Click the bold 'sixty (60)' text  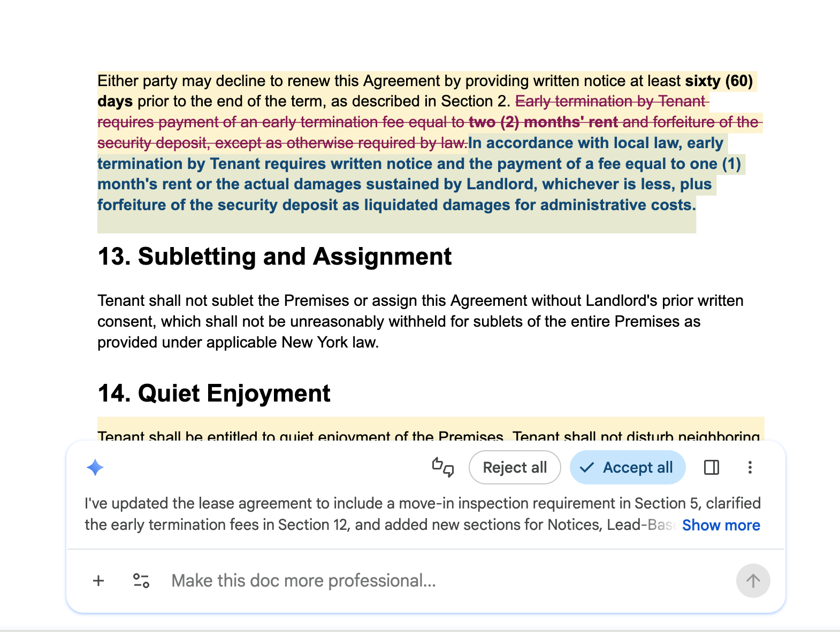tap(719, 81)
